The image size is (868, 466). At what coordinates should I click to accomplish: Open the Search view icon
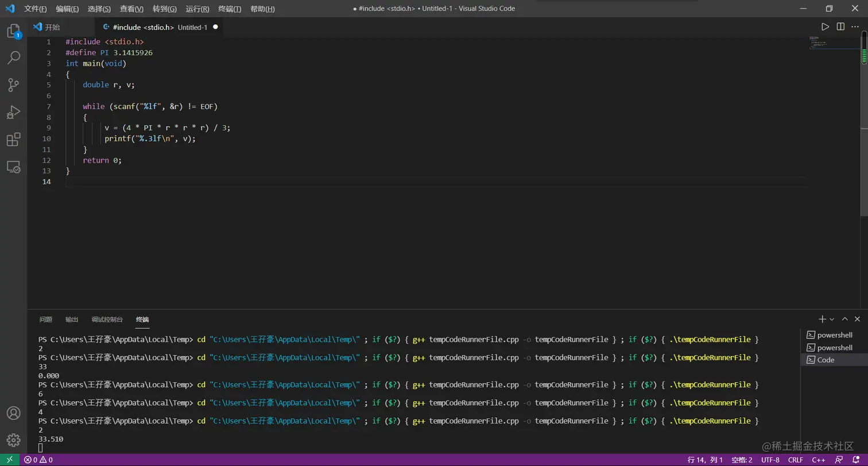13,57
